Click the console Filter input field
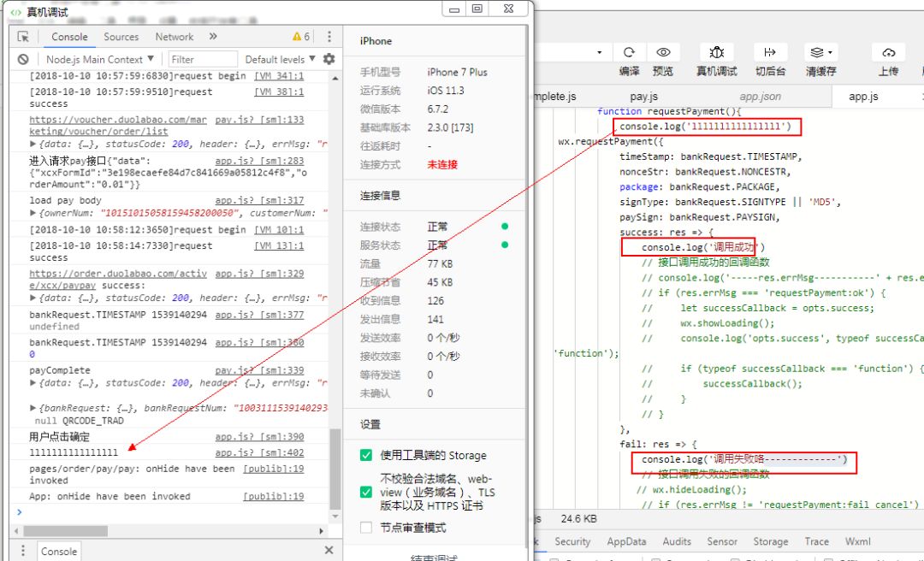 point(203,59)
